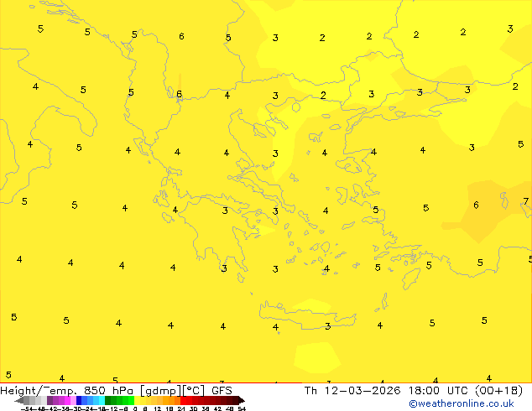Click the pure yellow swatch above the 0 label
Viewport: 532px width, 411px height.
[x=137, y=400]
